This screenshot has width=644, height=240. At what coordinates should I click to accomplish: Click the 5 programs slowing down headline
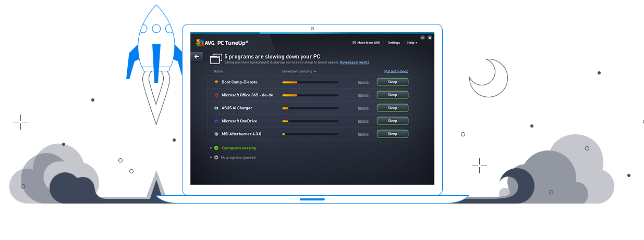272,56
